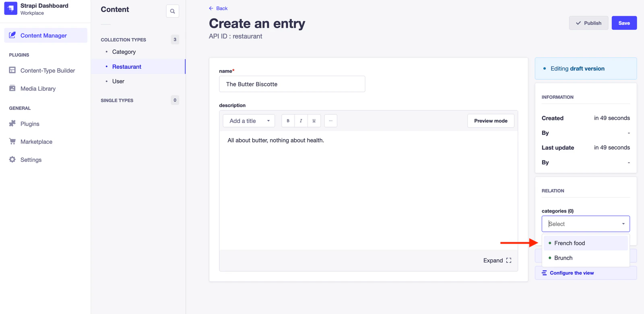Click the categories Select combo box
The image size is (644, 314).
click(586, 224)
